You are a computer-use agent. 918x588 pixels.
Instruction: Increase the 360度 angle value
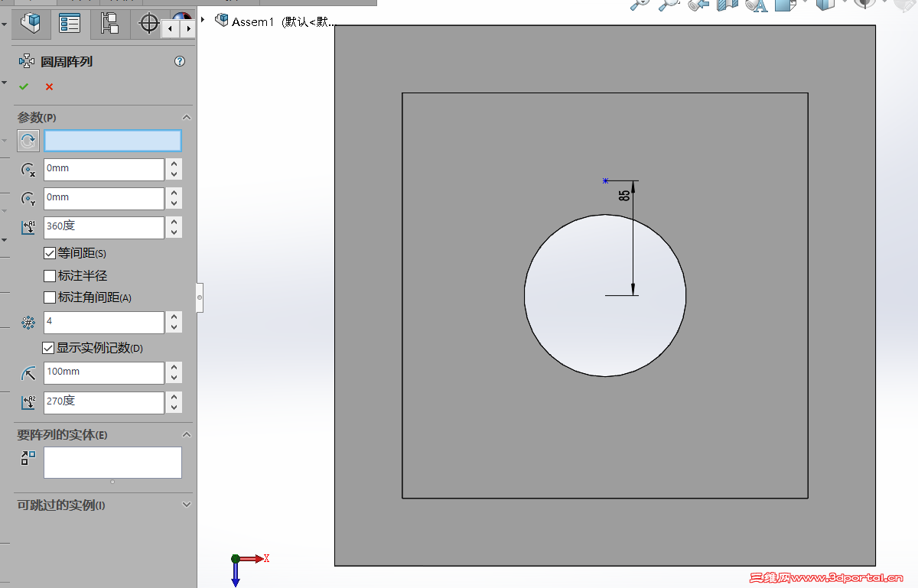[x=174, y=223]
